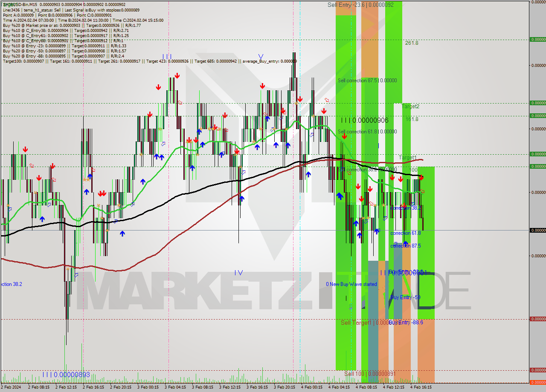Select the '3 Feb 00:15' time label
The width and height of the screenshot is (546, 392).
tap(148, 387)
